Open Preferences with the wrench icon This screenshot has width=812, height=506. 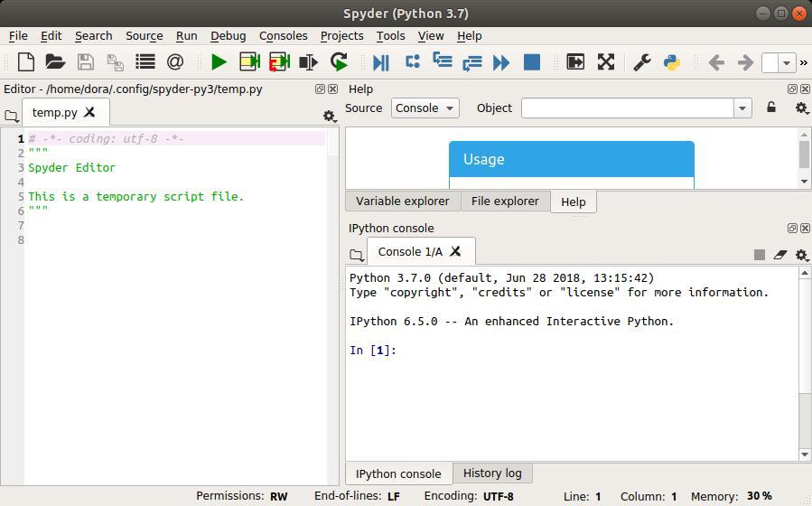coord(642,62)
